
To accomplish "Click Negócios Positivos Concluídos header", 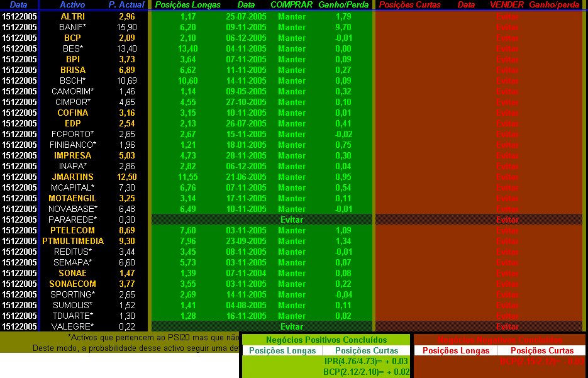I will [x=326, y=340].
